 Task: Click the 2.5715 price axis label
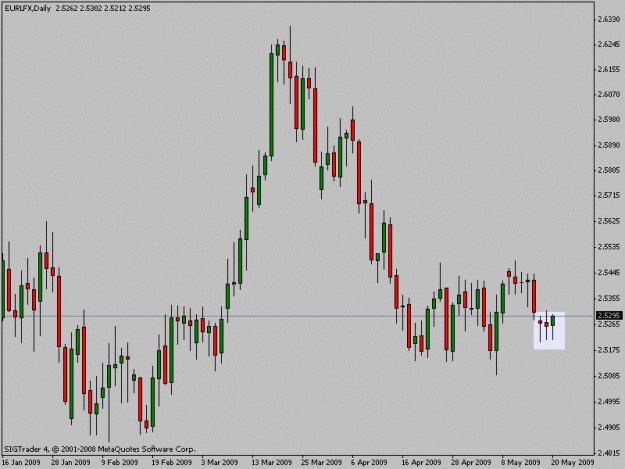click(609, 195)
